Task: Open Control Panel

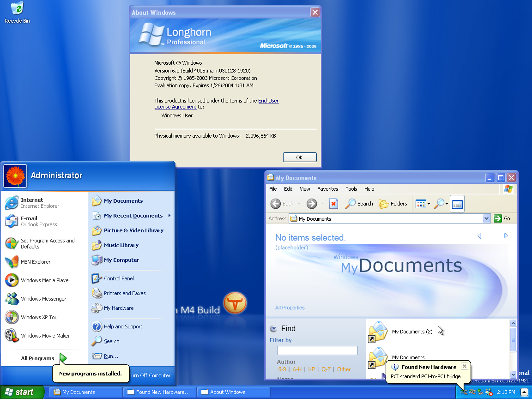Action: click(113, 278)
